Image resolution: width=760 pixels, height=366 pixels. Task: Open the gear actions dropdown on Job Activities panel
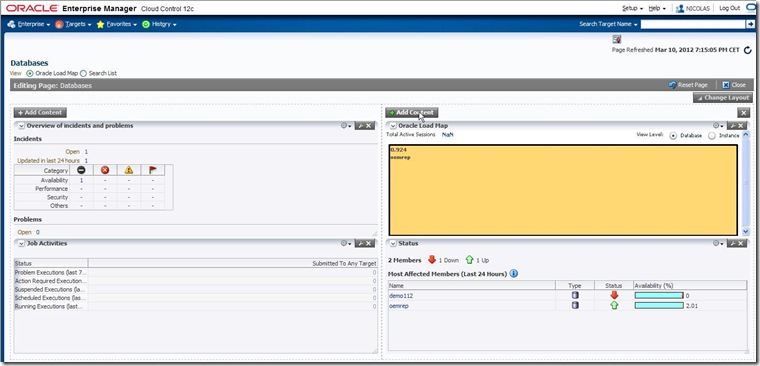pos(346,243)
